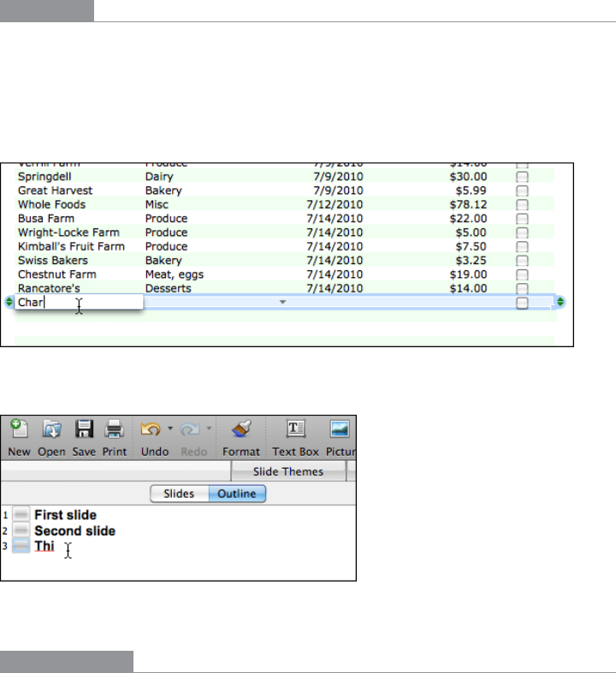Click the Chestnut Farm name cell
Screen dimensions: 616x673
pos(57,275)
